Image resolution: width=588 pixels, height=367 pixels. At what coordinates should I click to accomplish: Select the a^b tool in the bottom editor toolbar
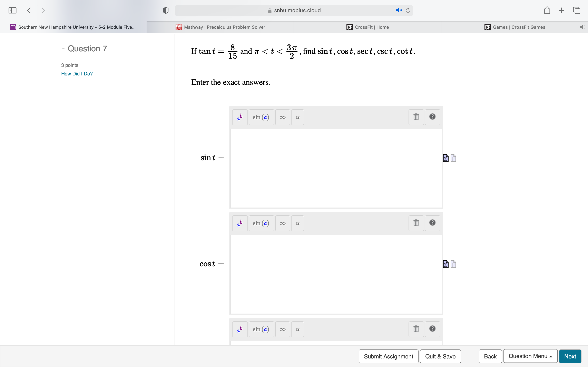click(x=239, y=329)
